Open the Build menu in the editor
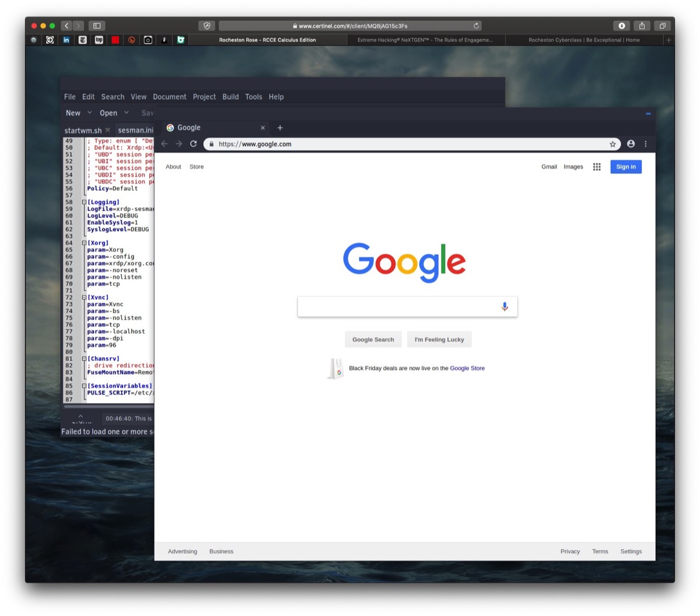The height and width of the screenshot is (616, 700). coord(230,97)
